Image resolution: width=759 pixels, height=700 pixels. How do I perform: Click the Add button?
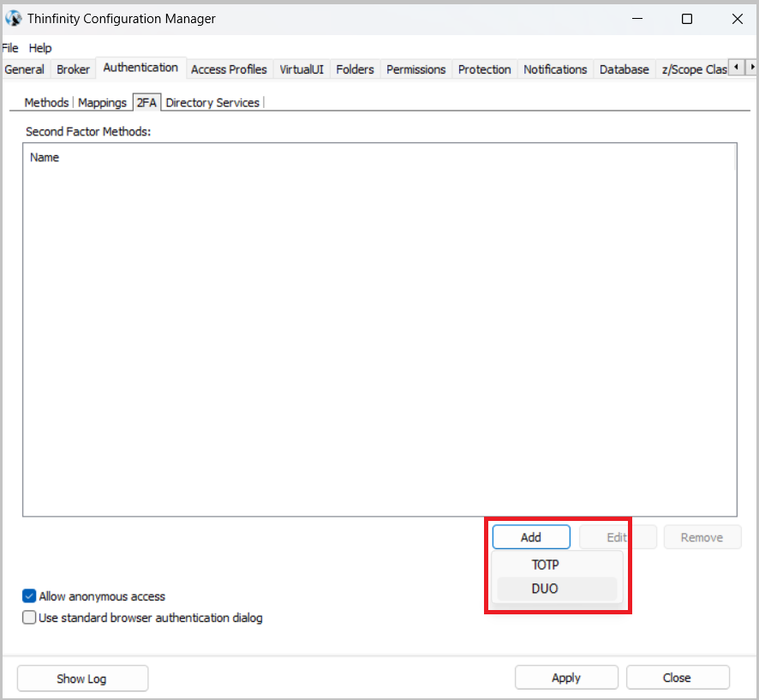pyautogui.click(x=531, y=537)
